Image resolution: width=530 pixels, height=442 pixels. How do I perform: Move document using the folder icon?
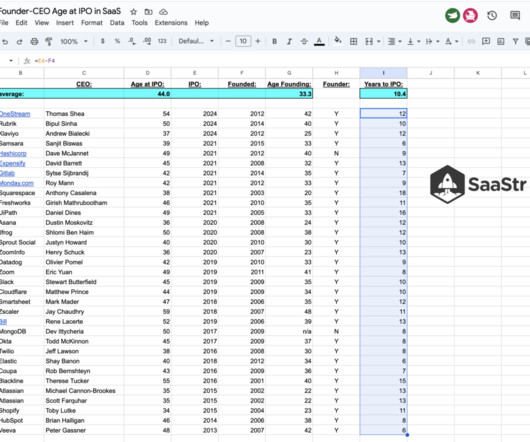coord(148,12)
